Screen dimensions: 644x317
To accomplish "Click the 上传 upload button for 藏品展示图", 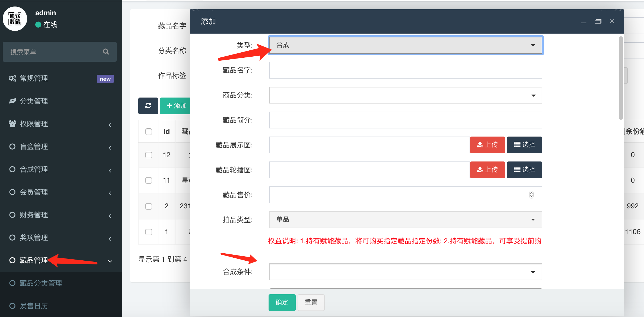I will (x=487, y=145).
